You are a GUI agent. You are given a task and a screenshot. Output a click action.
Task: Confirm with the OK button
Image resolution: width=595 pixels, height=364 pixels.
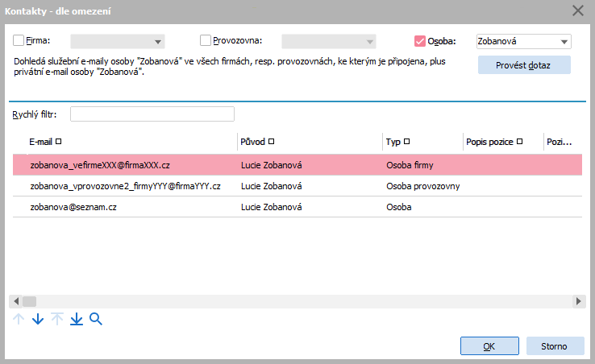(x=489, y=345)
